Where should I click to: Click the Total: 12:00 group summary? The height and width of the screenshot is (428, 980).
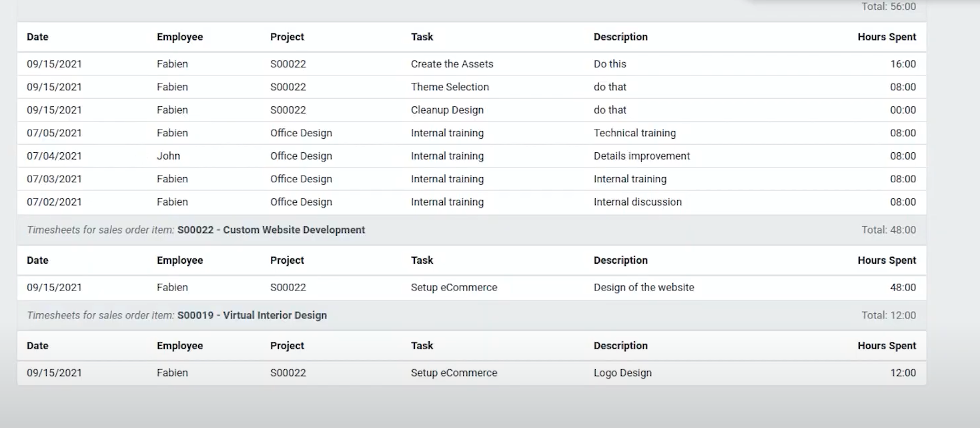pyautogui.click(x=888, y=315)
